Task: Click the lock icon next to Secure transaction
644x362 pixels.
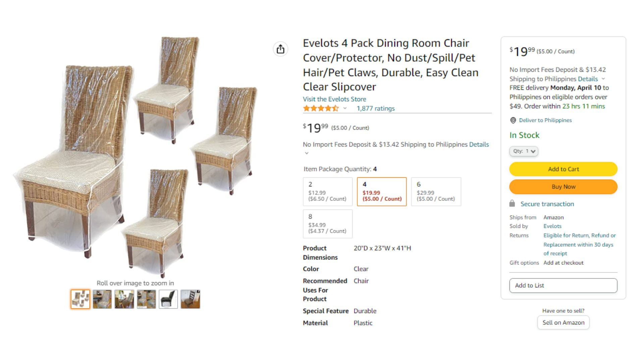Action: (x=512, y=203)
